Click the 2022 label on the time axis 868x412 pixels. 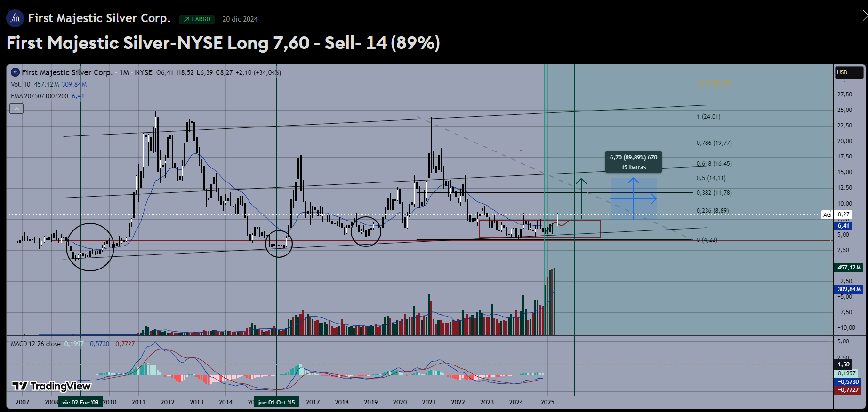pos(458,402)
